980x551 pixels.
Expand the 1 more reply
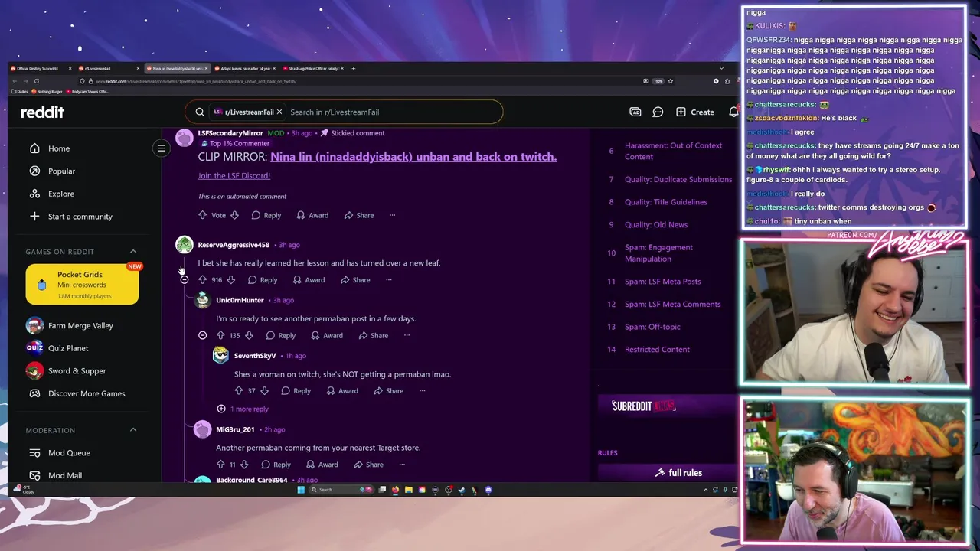pyautogui.click(x=243, y=409)
